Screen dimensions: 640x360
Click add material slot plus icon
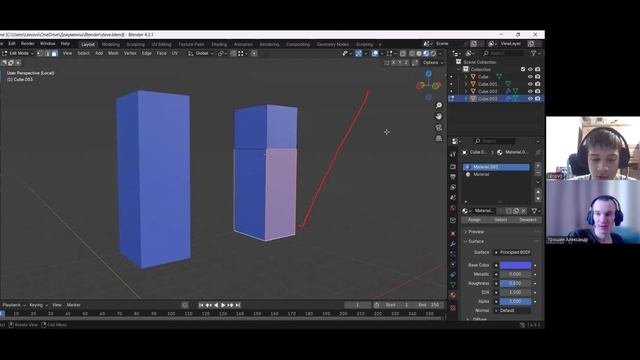(538, 166)
